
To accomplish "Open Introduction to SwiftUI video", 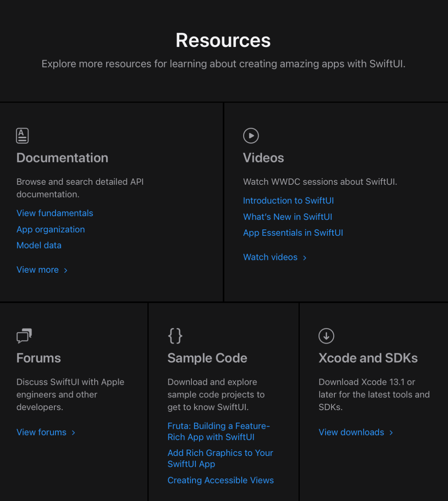I will (x=288, y=200).
